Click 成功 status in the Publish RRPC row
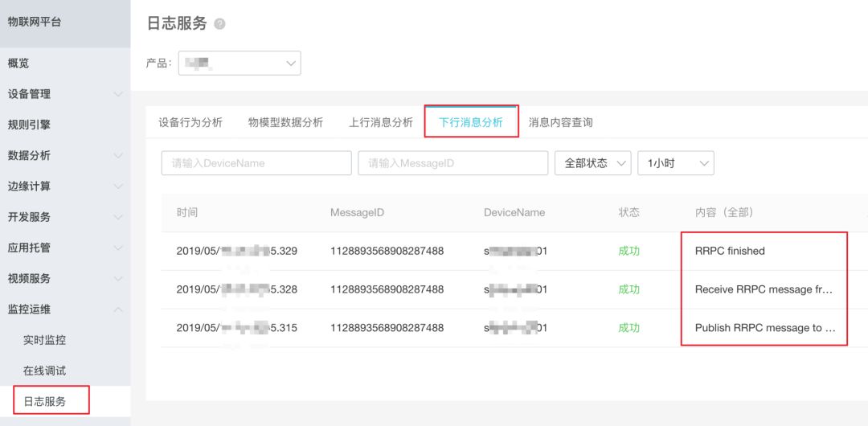The height and width of the screenshot is (426, 868). pos(628,328)
